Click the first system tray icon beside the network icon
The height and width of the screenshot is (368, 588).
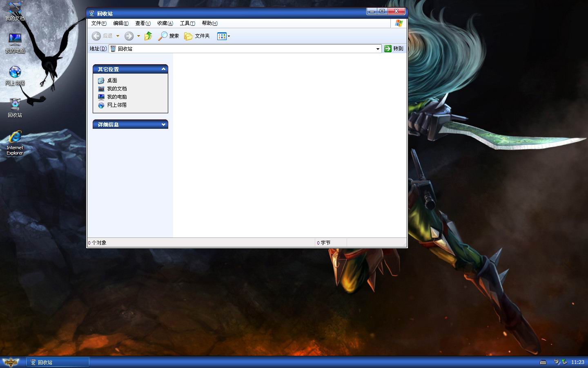pyautogui.click(x=557, y=362)
